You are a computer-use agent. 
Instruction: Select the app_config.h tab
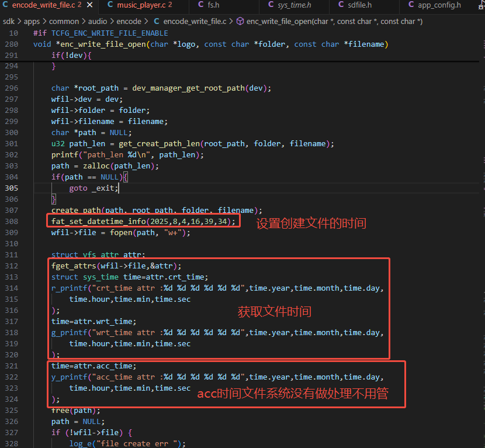click(x=439, y=5)
